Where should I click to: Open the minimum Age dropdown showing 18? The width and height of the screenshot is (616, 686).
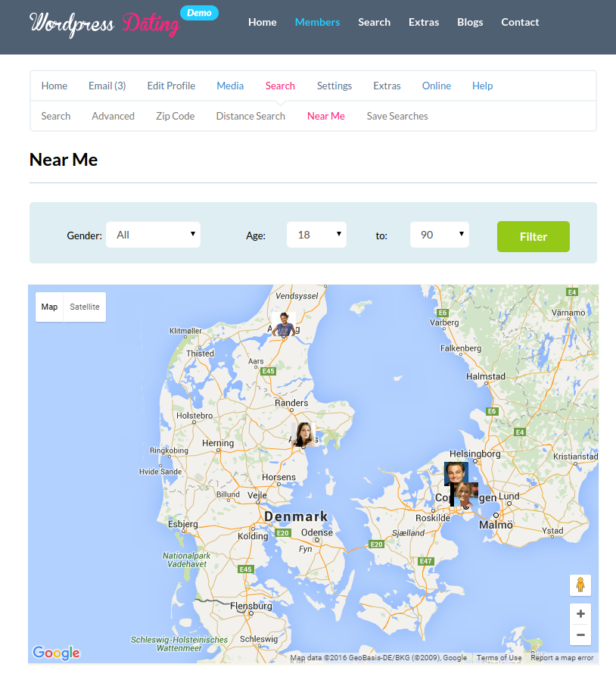(x=316, y=235)
